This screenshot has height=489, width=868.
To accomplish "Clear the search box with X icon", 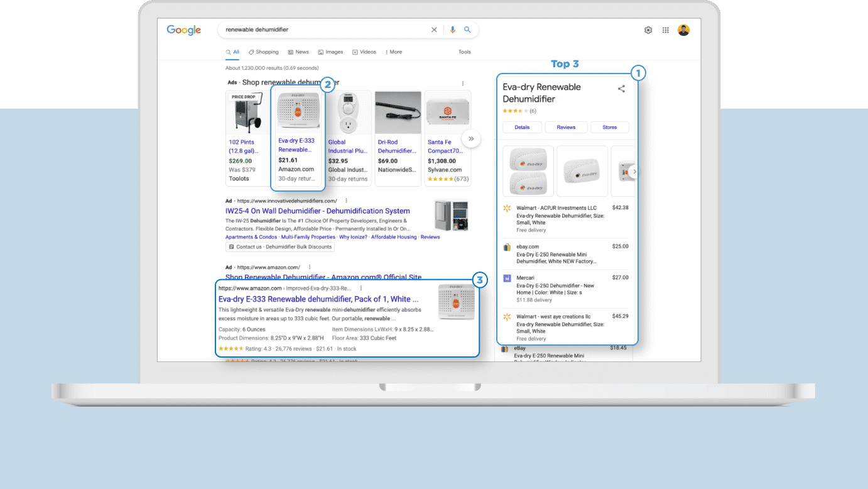I will point(434,30).
